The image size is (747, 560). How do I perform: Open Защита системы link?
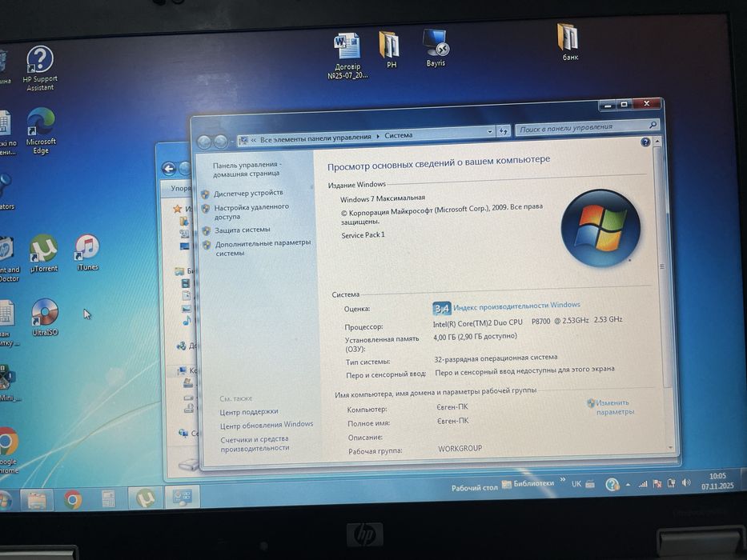point(242,230)
